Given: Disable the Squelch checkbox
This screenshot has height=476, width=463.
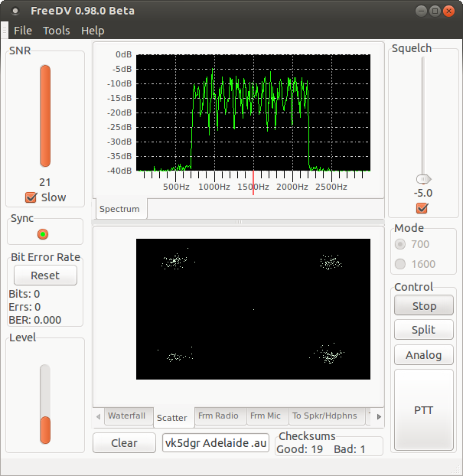Looking at the screenshot, I should coord(422,208).
